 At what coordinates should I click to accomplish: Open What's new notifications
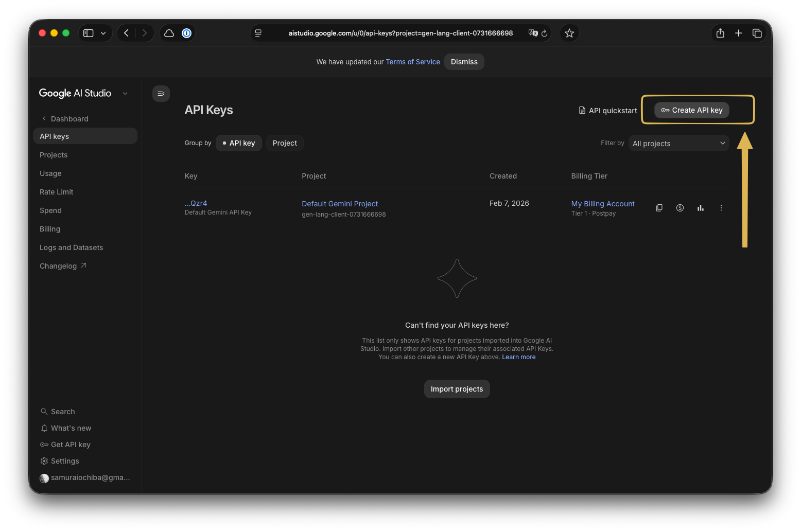[66, 428]
